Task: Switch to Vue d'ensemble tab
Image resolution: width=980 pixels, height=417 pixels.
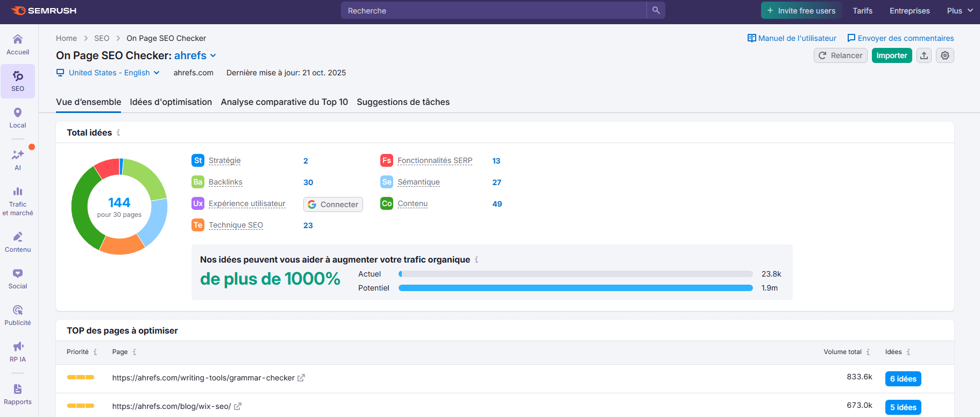Action: [x=89, y=102]
